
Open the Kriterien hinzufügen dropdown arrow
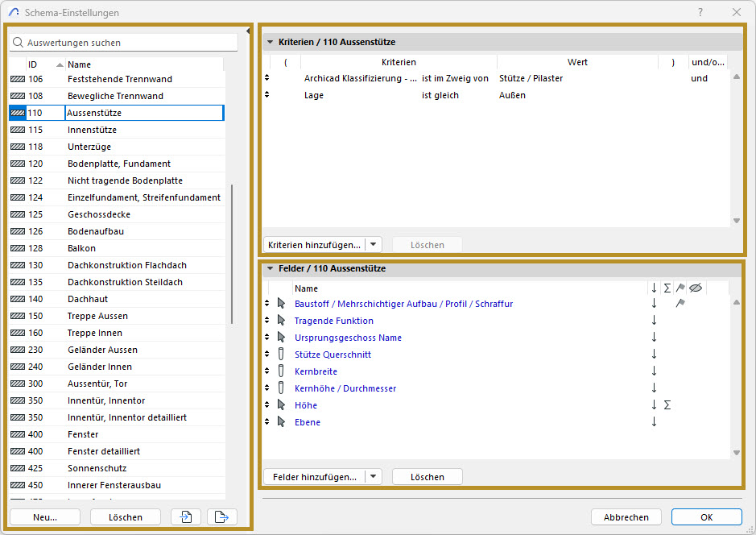click(374, 245)
